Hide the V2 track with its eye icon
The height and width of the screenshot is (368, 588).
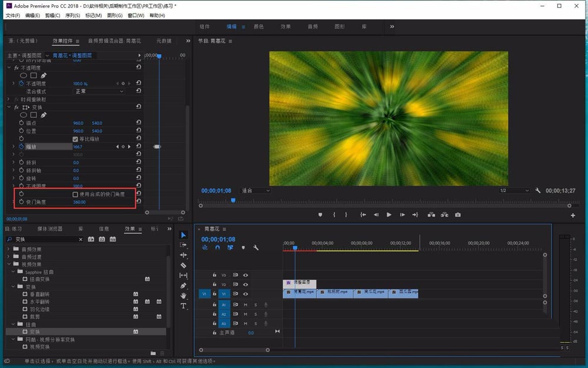pyautogui.click(x=246, y=284)
